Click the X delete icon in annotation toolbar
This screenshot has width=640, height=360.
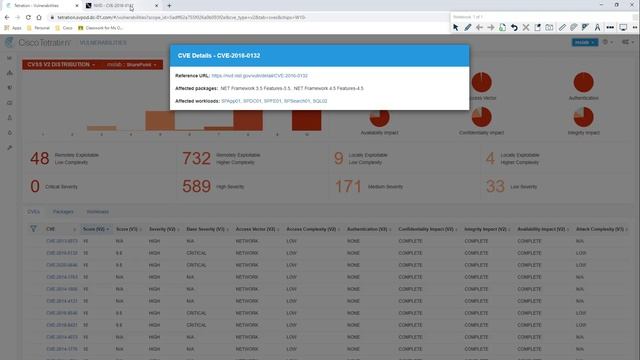click(526, 27)
